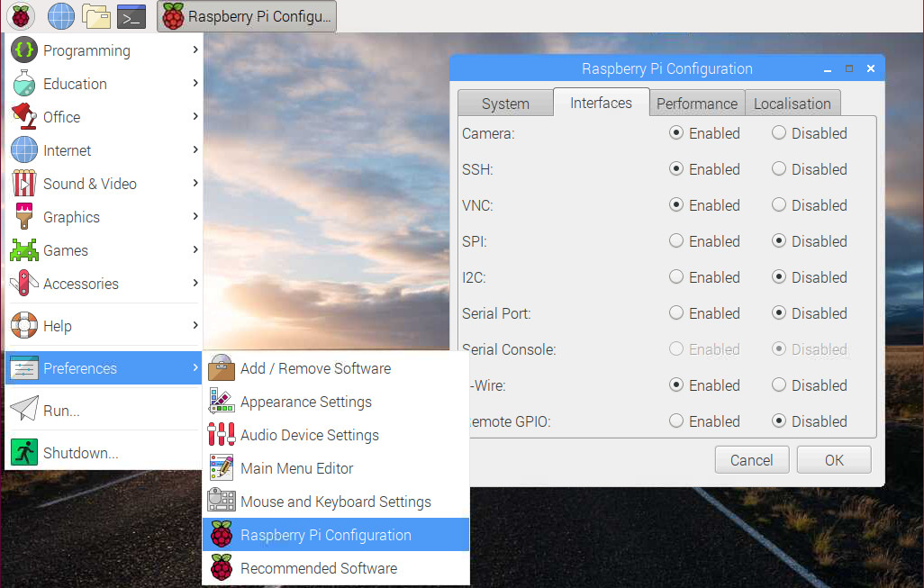
Task: Click the Raspberry Pi Configuration title bar
Action: point(667,68)
